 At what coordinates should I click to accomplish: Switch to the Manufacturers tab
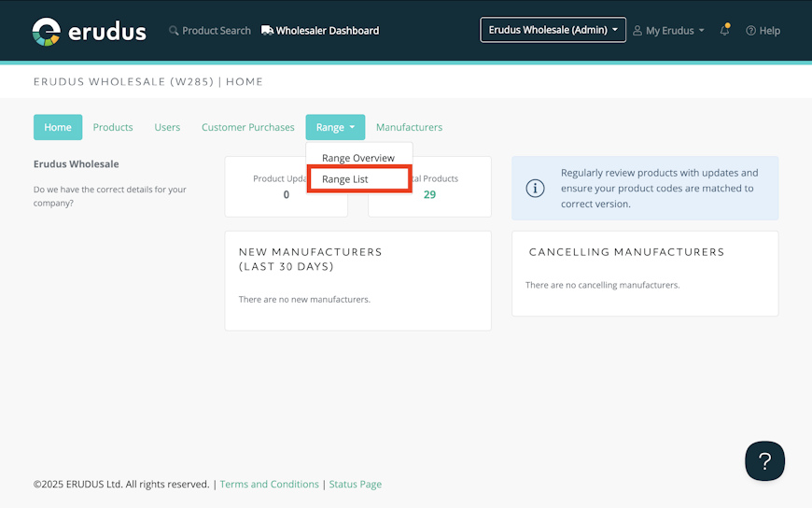click(409, 127)
